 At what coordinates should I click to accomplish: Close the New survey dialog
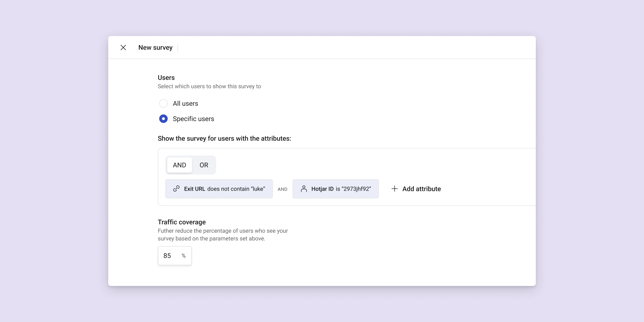click(x=123, y=48)
